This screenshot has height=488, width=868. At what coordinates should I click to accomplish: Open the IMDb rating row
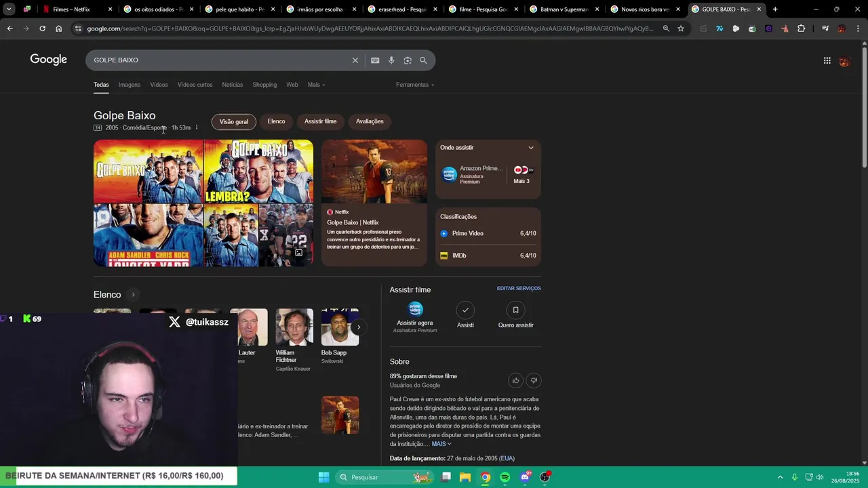click(488, 256)
